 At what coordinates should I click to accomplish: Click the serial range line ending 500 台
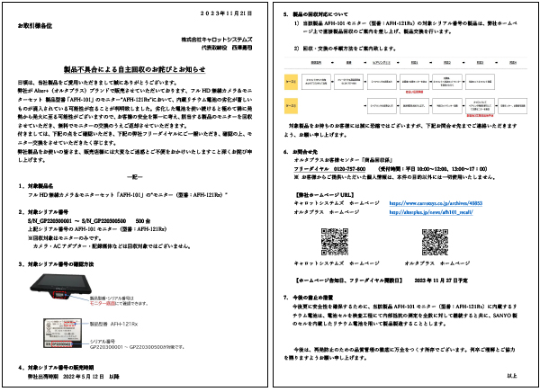89,221
